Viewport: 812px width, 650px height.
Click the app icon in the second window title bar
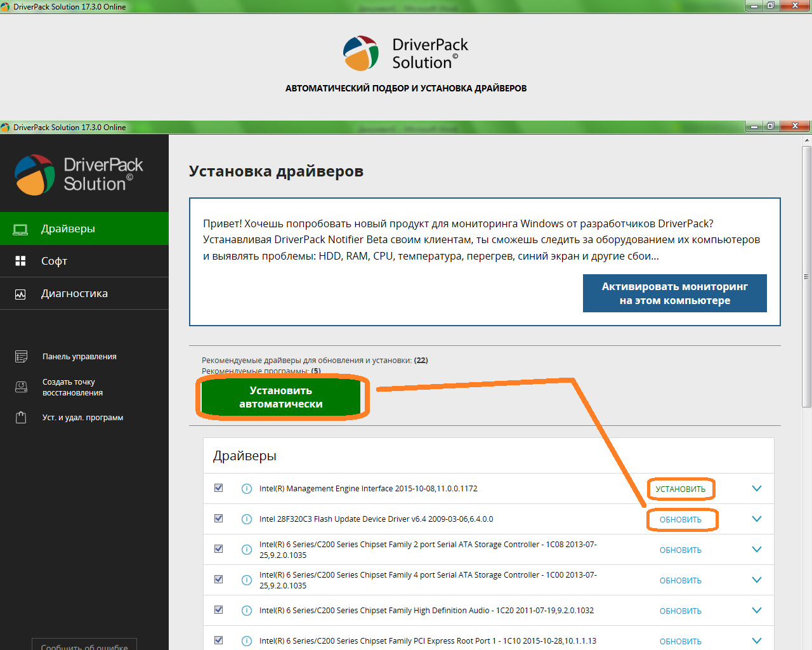tap(5, 128)
